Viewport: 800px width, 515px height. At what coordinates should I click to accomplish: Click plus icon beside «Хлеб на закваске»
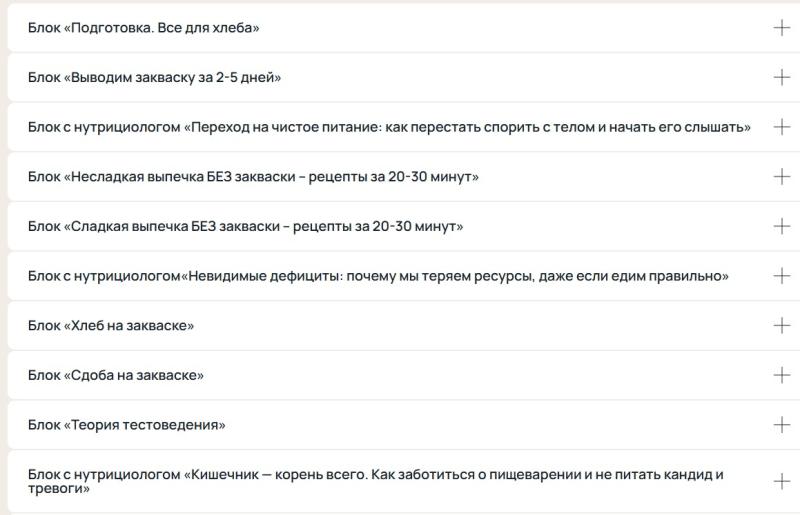[x=781, y=326]
